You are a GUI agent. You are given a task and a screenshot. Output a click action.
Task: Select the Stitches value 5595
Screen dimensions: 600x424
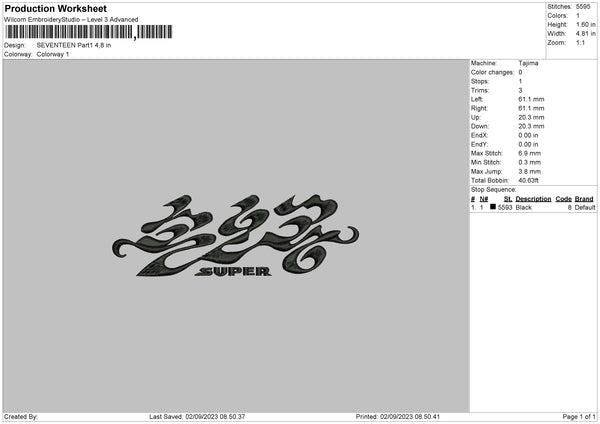tap(583, 7)
